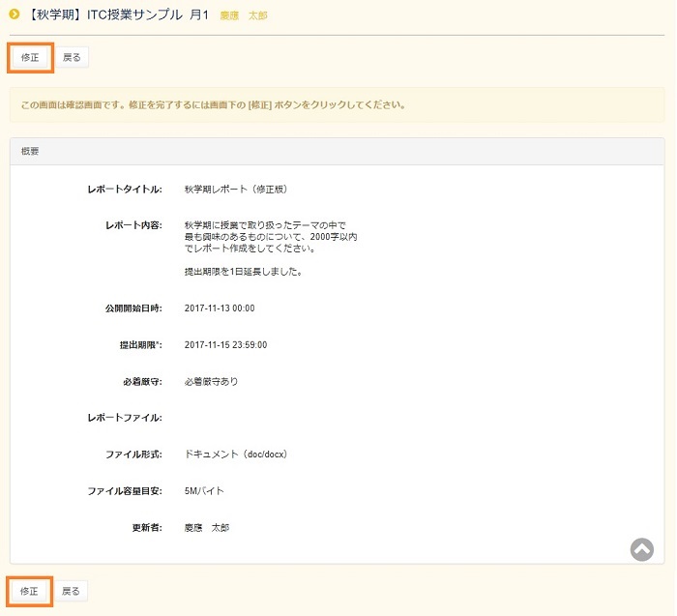Image resolution: width=677 pixels, height=616 pixels.
Task: Select the ドキュメント（doc/docx） file format value
Action: click(236, 454)
